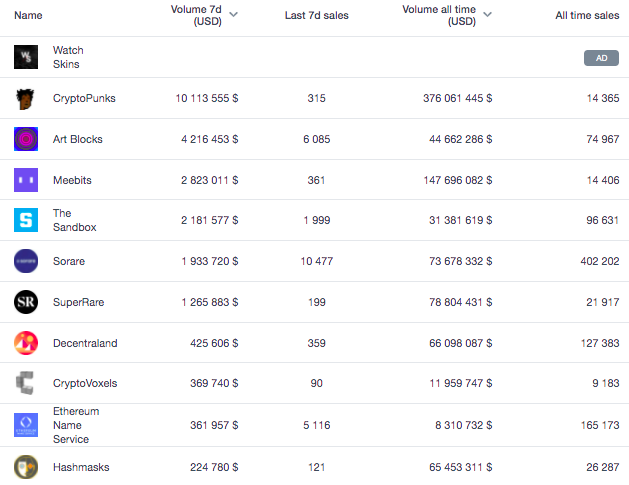Click the SuperRare SR icon

point(26,302)
